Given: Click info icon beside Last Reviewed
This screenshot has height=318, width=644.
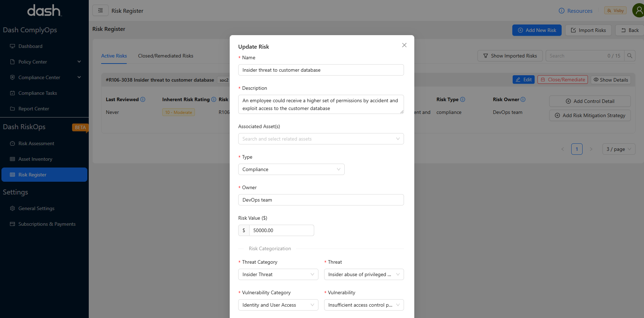Looking at the screenshot, I should (x=143, y=99).
